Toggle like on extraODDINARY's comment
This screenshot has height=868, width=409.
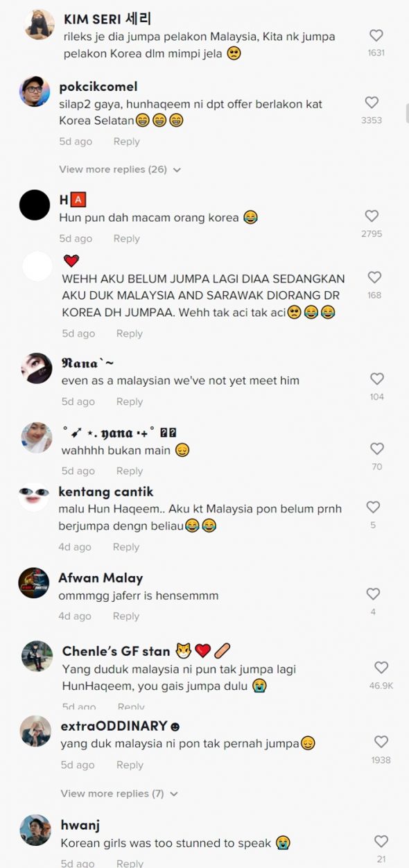[381, 742]
